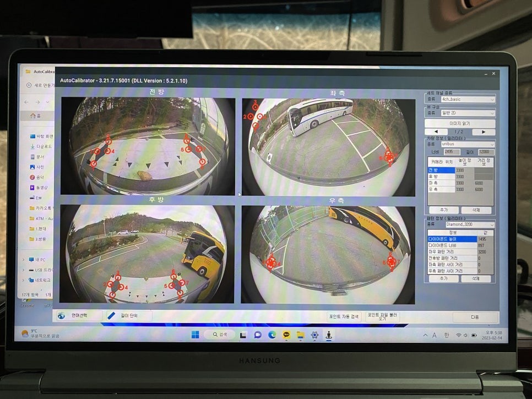The width and height of the screenshot is (532, 399).
Task: Open the 4ch_basic channel type dropdown
Action: [x=468, y=100]
